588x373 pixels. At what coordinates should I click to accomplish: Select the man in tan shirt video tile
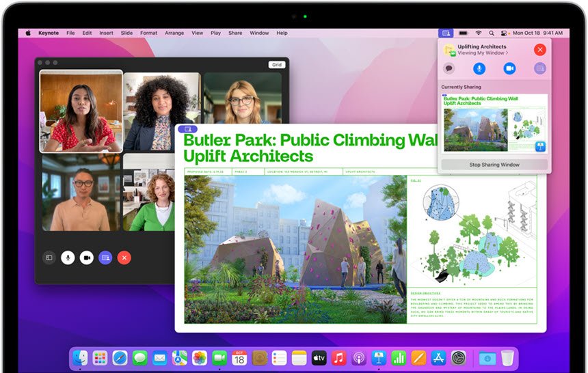(x=81, y=192)
